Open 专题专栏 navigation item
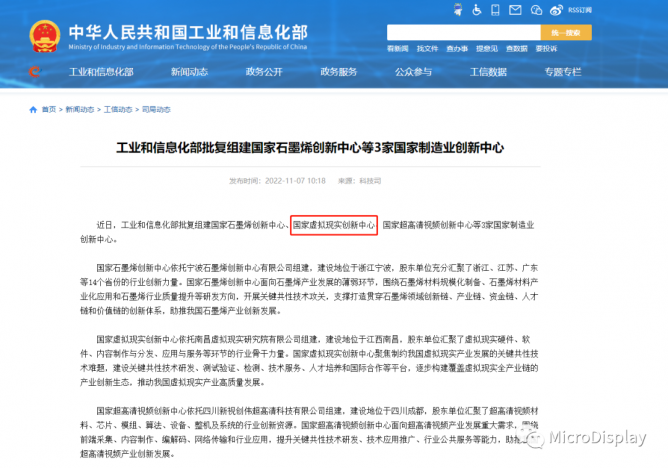Screen dimensions: 668x468 tap(562, 72)
